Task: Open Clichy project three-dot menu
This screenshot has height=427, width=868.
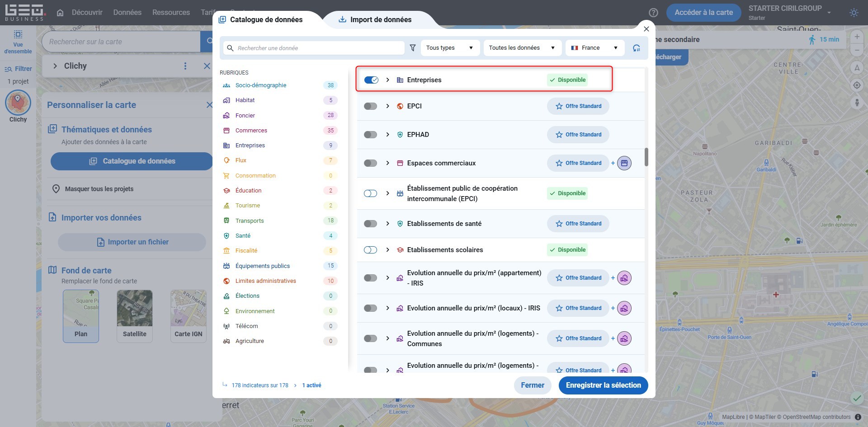Action: [185, 66]
